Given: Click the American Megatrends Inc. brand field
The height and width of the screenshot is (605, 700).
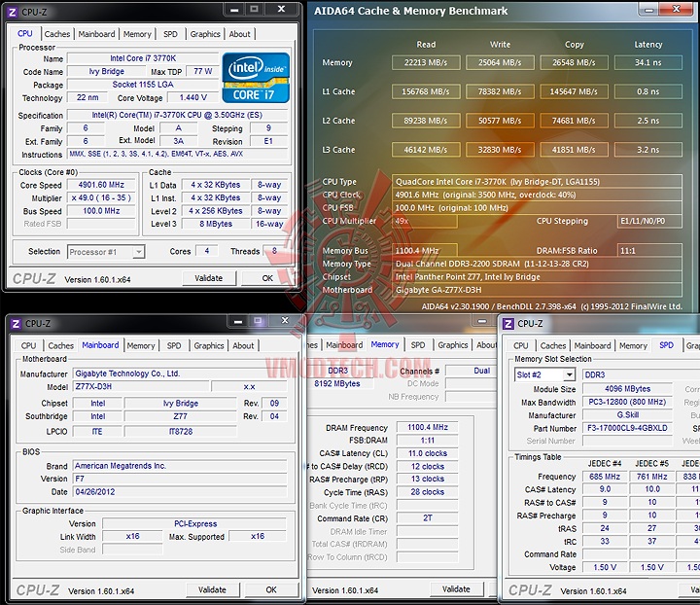Looking at the screenshot, I should (x=181, y=466).
